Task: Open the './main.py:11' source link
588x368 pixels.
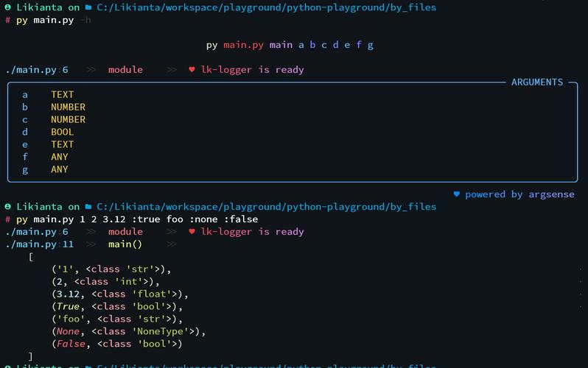Action: click(x=39, y=244)
